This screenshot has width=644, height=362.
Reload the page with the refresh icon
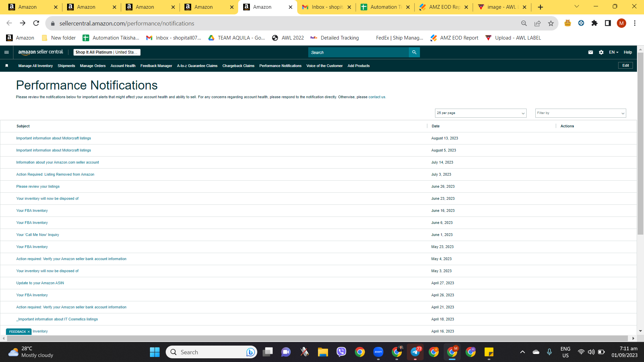coord(36,23)
